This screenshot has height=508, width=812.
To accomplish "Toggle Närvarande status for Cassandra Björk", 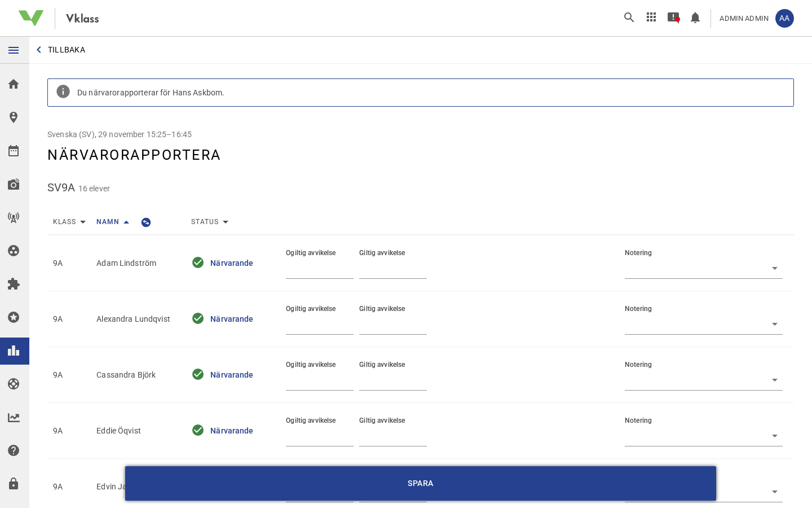I will coord(223,375).
